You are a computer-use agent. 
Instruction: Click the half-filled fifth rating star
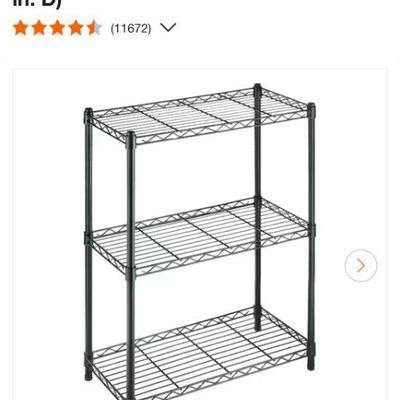94,28
